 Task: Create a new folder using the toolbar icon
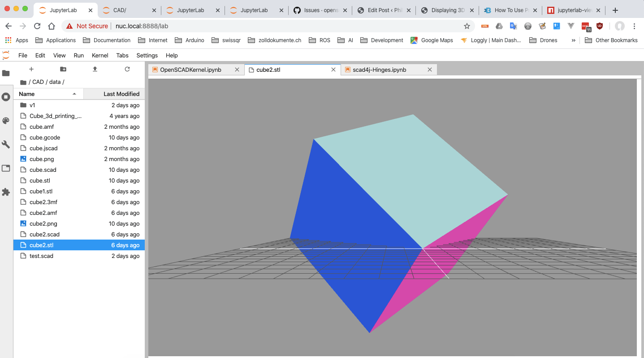coord(63,70)
